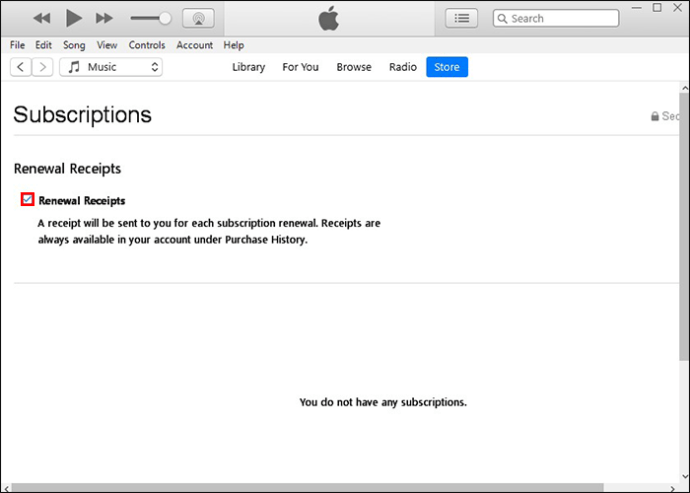
Task: Close the iTunes window
Action: pyautogui.click(x=678, y=8)
